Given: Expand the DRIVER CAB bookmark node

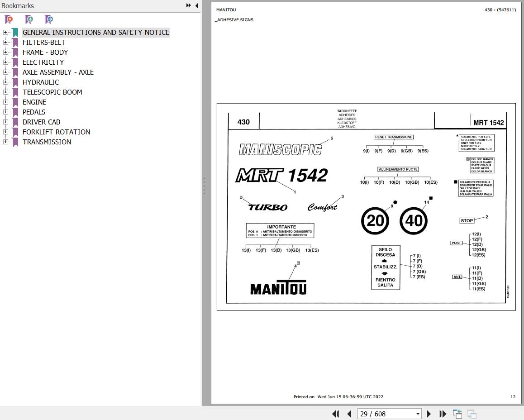Looking at the screenshot, I should 5,122.
